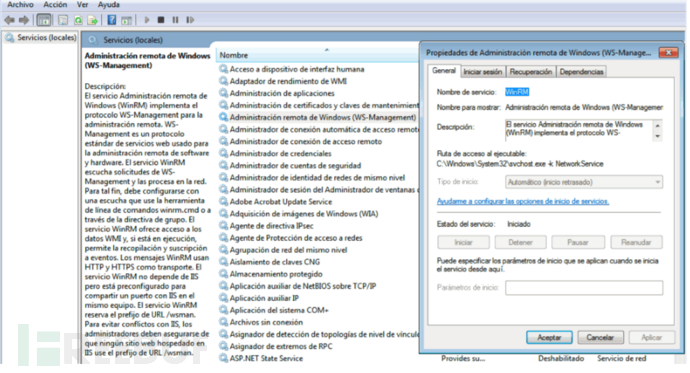The image size is (690, 373).
Task: Switch to the Iniciar sesión tab
Action: (x=482, y=72)
